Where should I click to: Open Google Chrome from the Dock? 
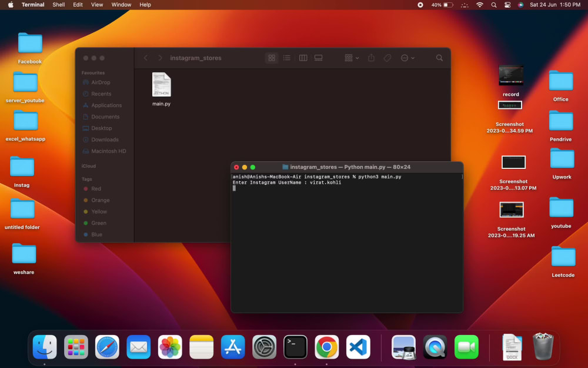click(x=326, y=347)
